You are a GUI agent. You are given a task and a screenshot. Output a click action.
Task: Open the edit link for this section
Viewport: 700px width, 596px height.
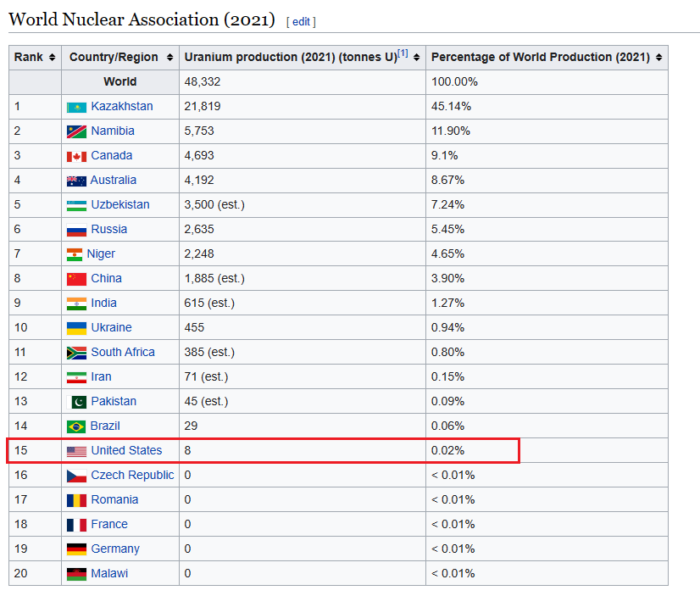point(301,22)
